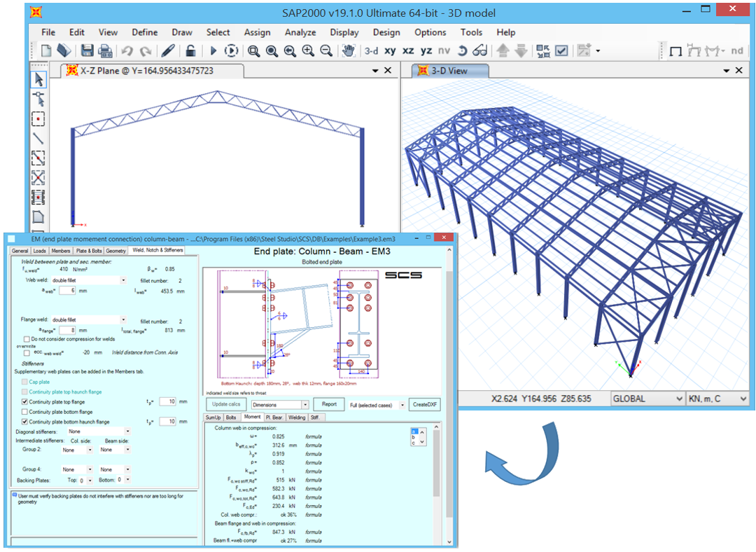This screenshot has width=756, height=552.
Task: Activate the Pan hand tool
Action: [x=348, y=51]
